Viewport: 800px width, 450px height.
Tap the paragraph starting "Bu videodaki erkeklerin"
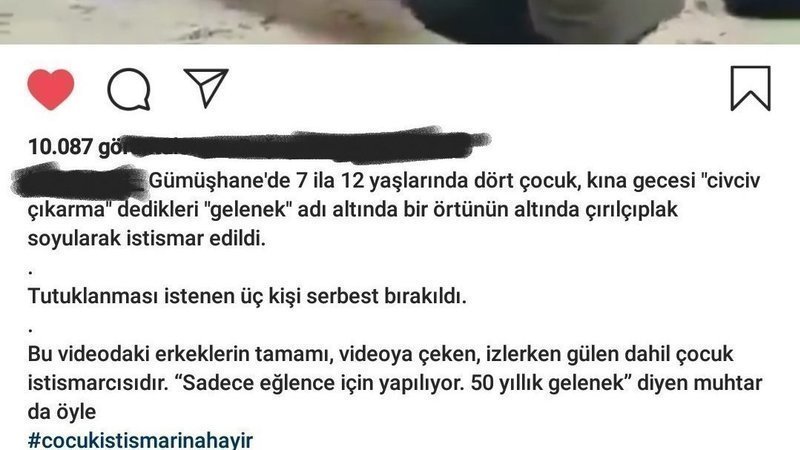tap(395, 383)
